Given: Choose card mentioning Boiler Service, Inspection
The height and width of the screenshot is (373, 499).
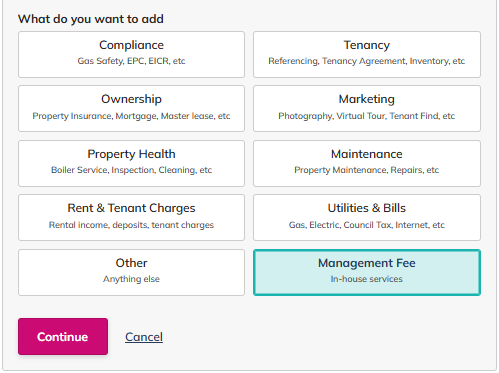Looking at the screenshot, I should (x=131, y=163).
